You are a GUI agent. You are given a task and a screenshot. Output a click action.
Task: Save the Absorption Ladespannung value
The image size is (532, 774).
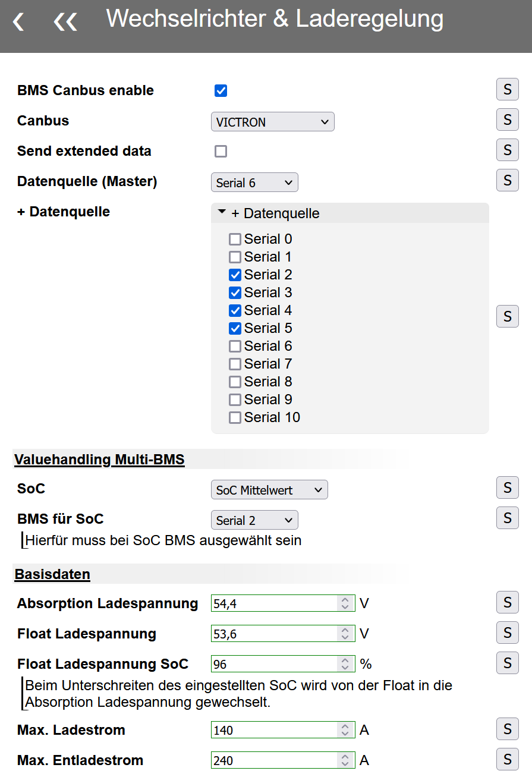(x=507, y=602)
